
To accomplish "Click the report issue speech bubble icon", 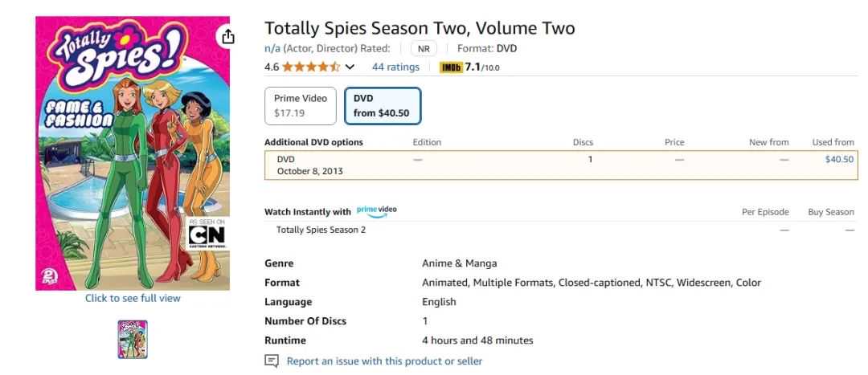I will tap(272, 361).
